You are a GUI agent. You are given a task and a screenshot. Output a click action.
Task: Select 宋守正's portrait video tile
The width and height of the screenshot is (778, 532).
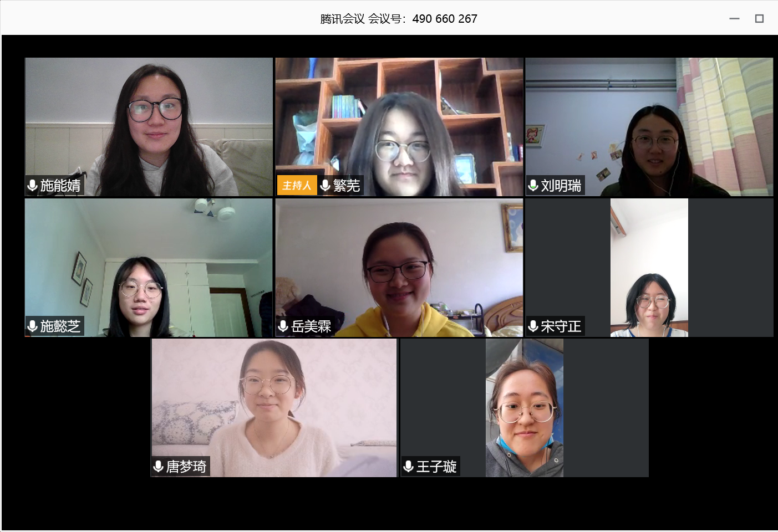coord(649,268)
